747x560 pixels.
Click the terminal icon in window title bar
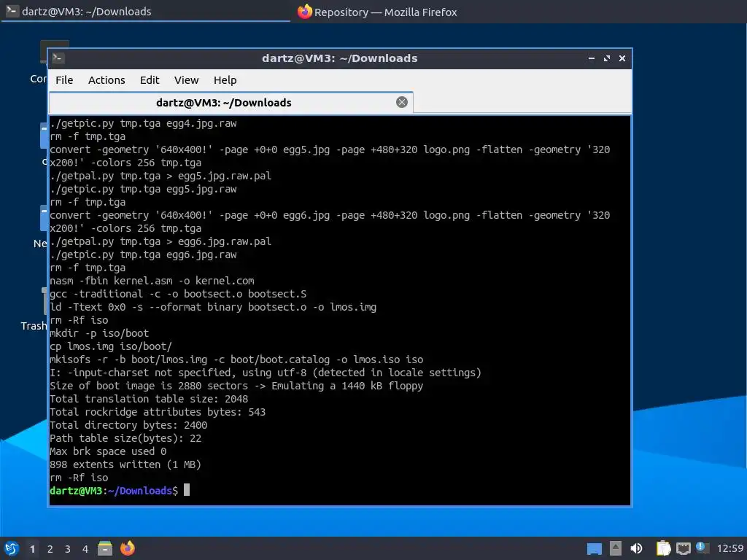58,58
